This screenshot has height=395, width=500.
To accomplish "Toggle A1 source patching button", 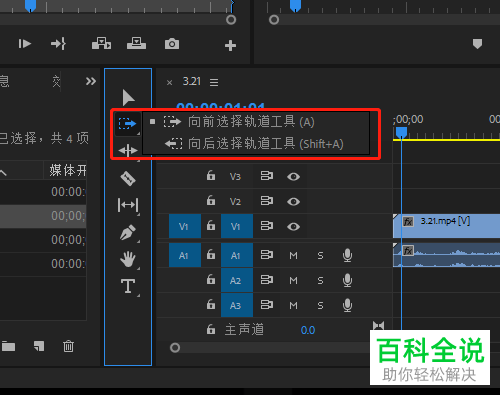I will 185,255.
